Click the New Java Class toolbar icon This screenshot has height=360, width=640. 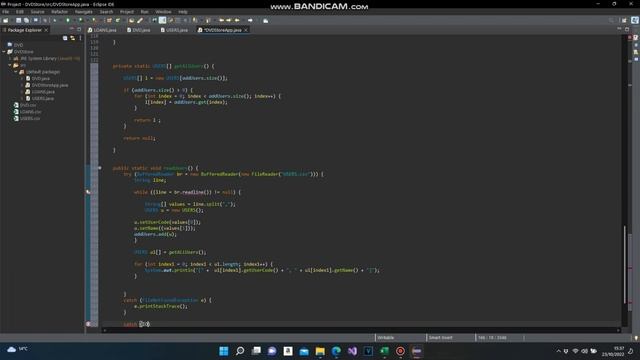(x=118, y=20)
